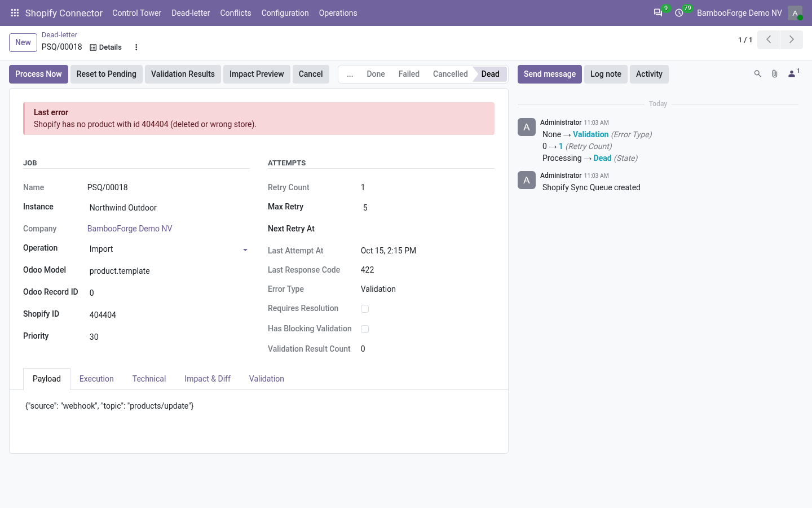Open the attachments paperclip icon
The width and height of the screenshot is (812, 508).
click(x=775, y=74)
